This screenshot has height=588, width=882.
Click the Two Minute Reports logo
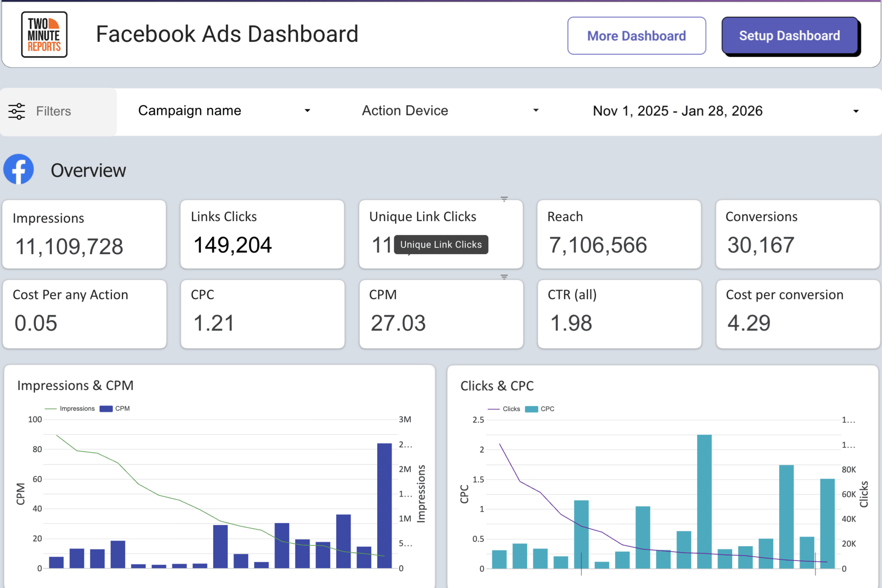[44, 34]
